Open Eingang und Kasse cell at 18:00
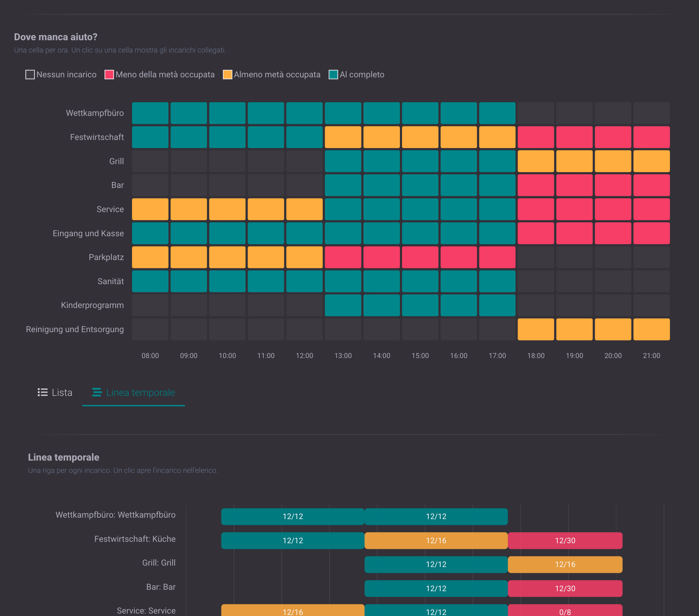Image resolution: width=699 pixels, height=616 pixels. 536,233
